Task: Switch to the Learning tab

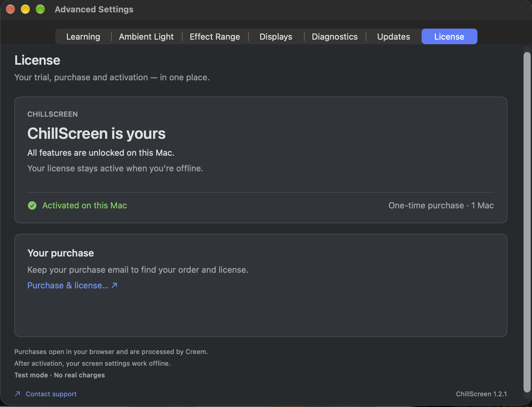Action: click(x=83, y=37)
